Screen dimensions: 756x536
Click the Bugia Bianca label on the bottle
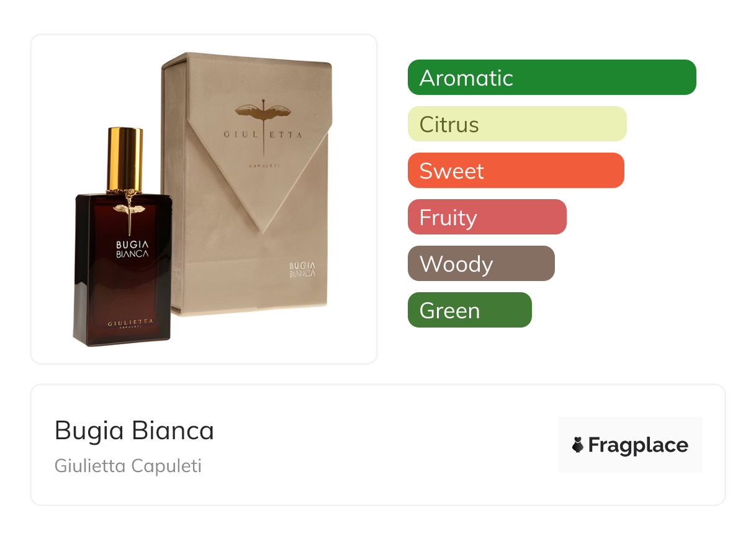pos(133,249)
